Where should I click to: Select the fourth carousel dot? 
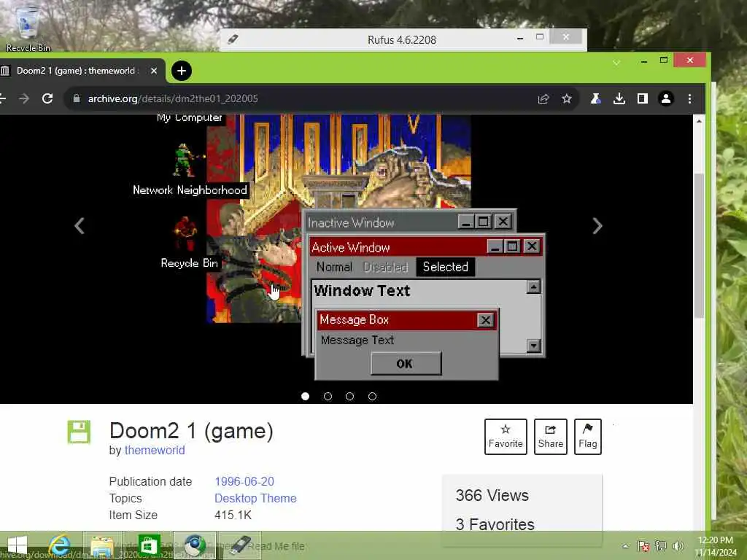pos(372,396)
